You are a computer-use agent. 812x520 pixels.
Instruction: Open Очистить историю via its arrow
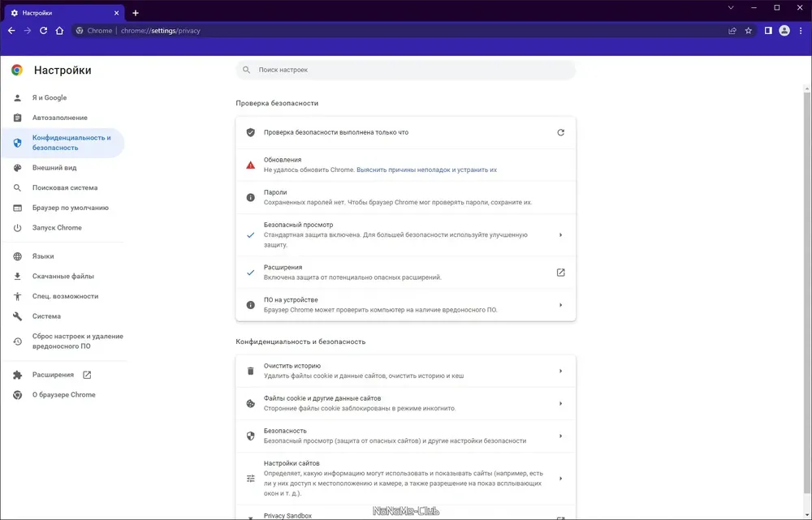click(560, 371)
